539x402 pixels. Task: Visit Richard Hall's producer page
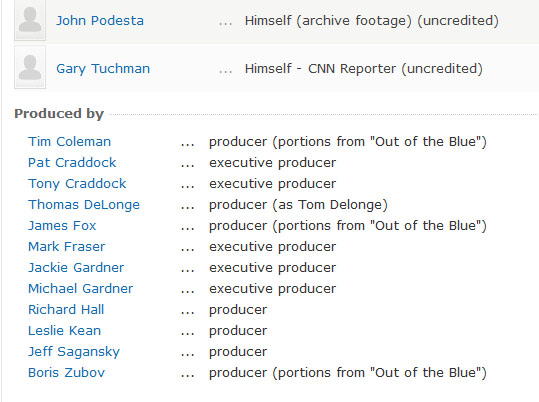pyautogui.click(x=66, y=309)
